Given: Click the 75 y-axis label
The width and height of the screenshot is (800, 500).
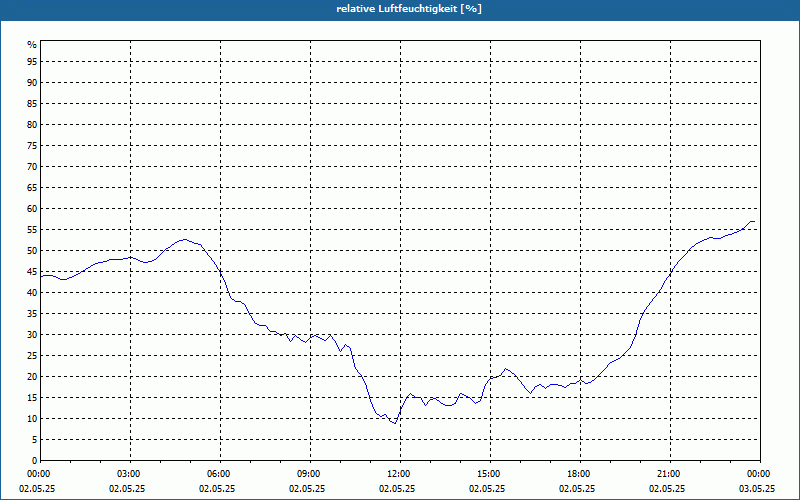Looking at the screenshot, I should pyautogui.click(x=32, y=145).
